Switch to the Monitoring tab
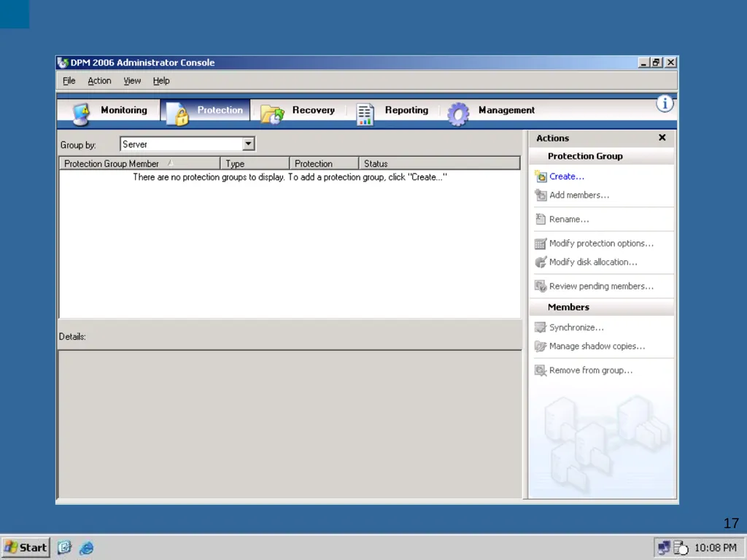 click(x=109, y=111)
